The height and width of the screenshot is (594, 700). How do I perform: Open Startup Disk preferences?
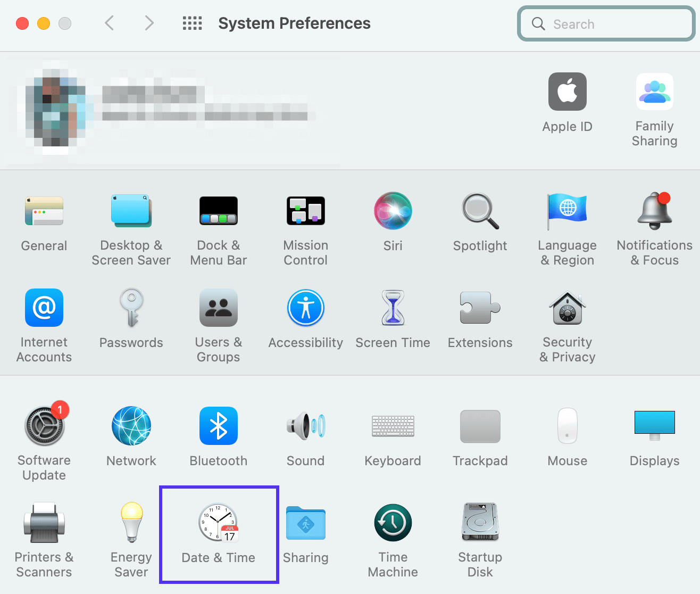480,522
